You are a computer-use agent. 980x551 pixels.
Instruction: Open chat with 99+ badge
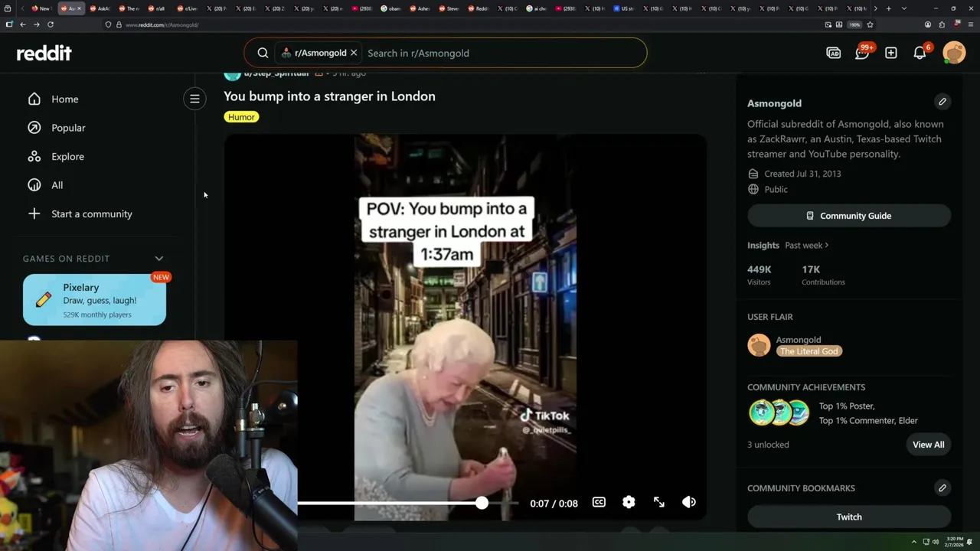click(862, 52)
